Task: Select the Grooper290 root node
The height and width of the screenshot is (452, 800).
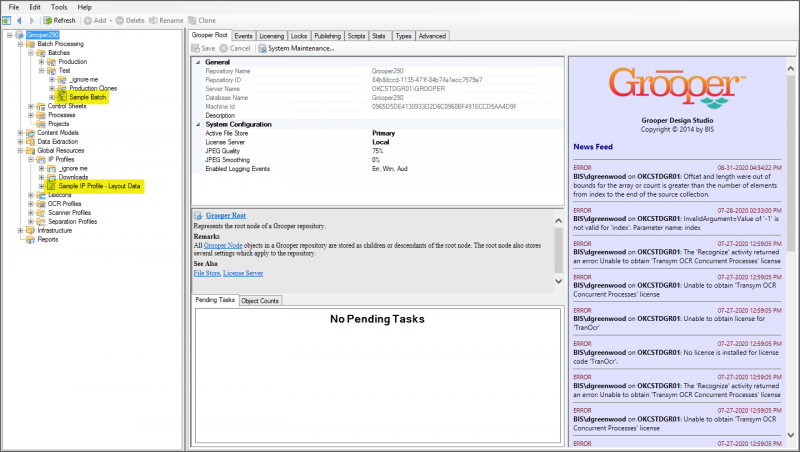Action: point(42,35)
